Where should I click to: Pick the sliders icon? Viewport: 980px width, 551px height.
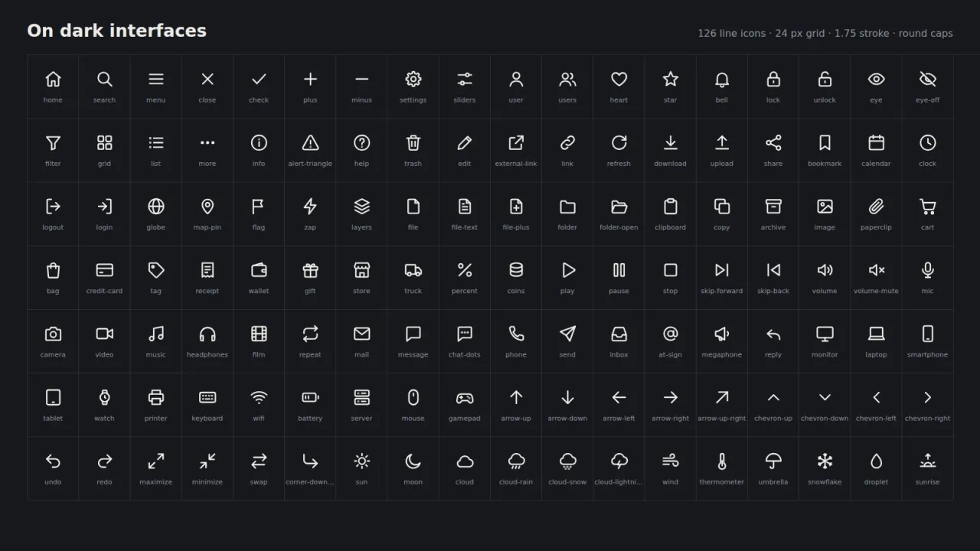coord(465,79)
